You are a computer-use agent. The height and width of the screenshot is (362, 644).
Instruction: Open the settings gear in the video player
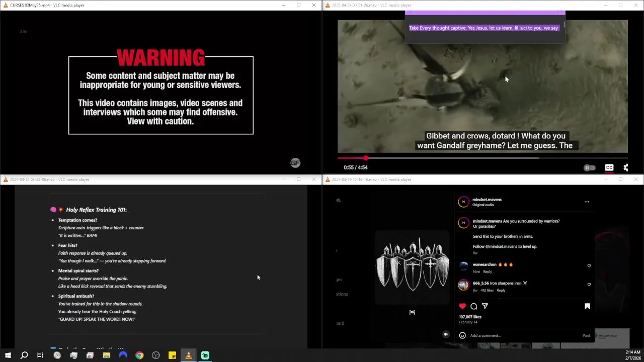626,167
